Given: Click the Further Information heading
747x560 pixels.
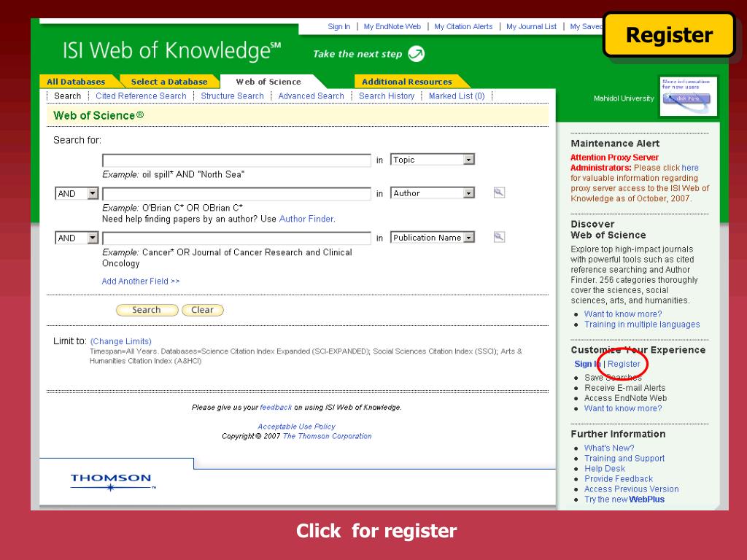Looking at the screenshot, I should [618, 434].
